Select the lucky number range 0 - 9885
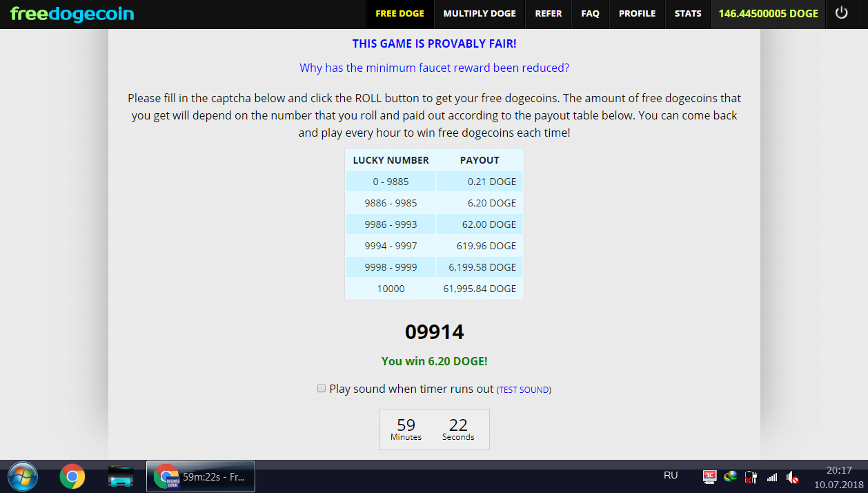This screenshot has height=493, width=868. pyautogui.click(x=391, y=182)
